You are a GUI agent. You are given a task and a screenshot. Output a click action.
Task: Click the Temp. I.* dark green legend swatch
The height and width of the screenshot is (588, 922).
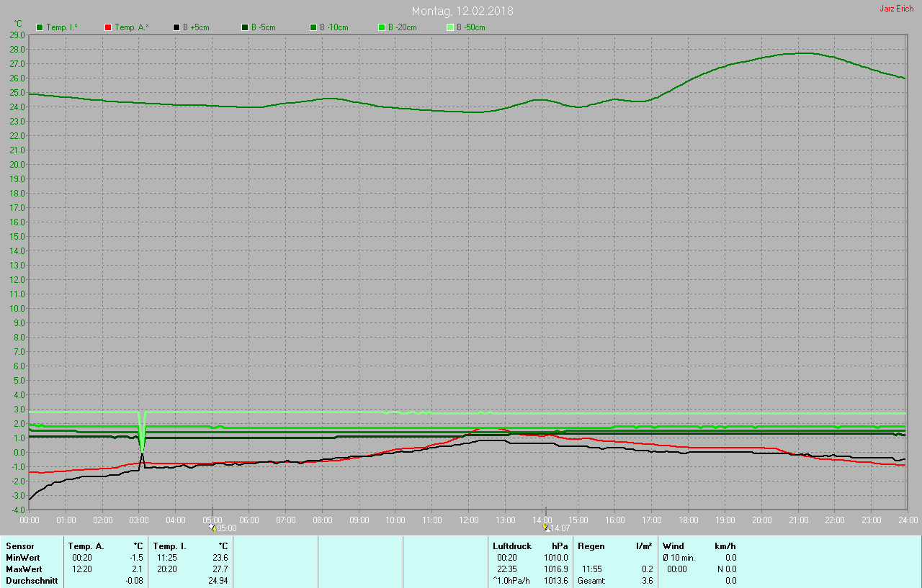[x=40, y=27]
